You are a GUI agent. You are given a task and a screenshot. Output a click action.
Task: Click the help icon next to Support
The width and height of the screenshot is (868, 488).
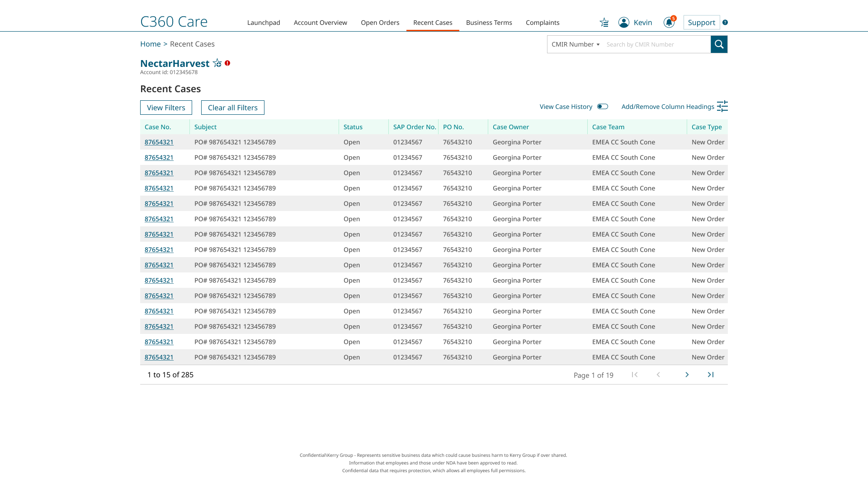coord(725,23)
